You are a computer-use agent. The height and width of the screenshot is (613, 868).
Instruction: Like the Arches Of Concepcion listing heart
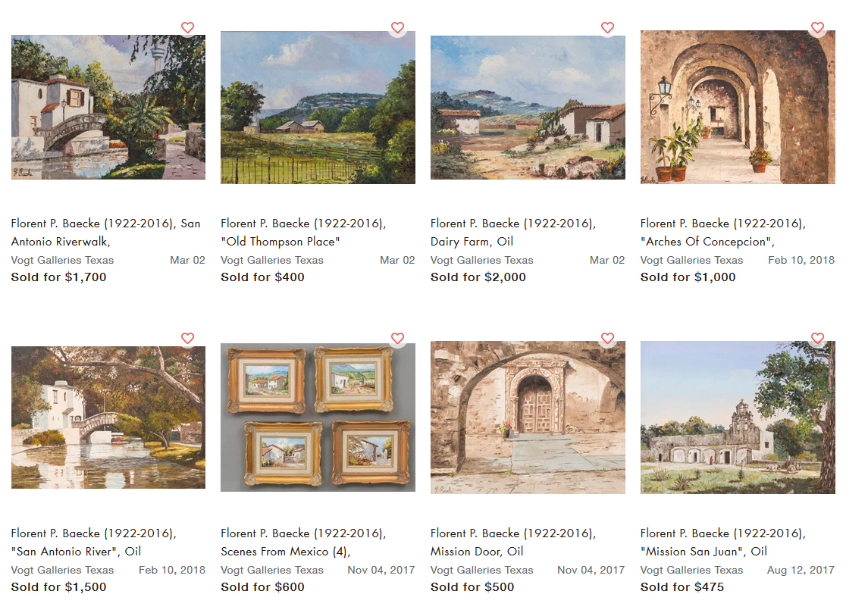coord(817,28)
